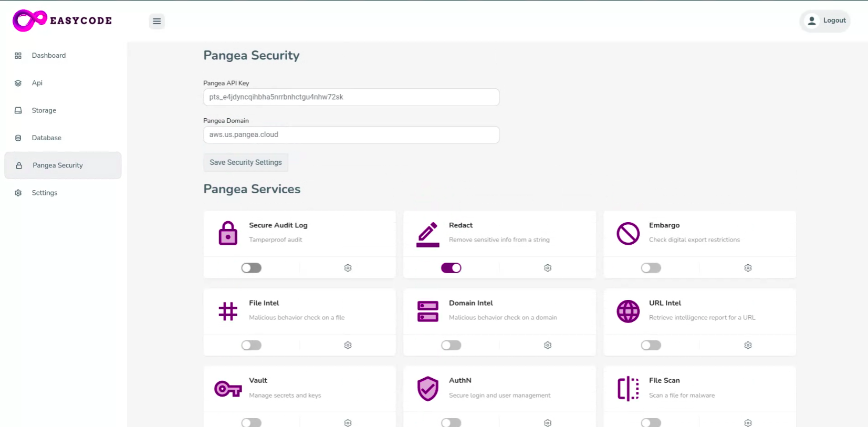This screenshot has height=427, width=868.
Task: Toggle the hamburger sidebar menu button
Action: click(156, 22)
